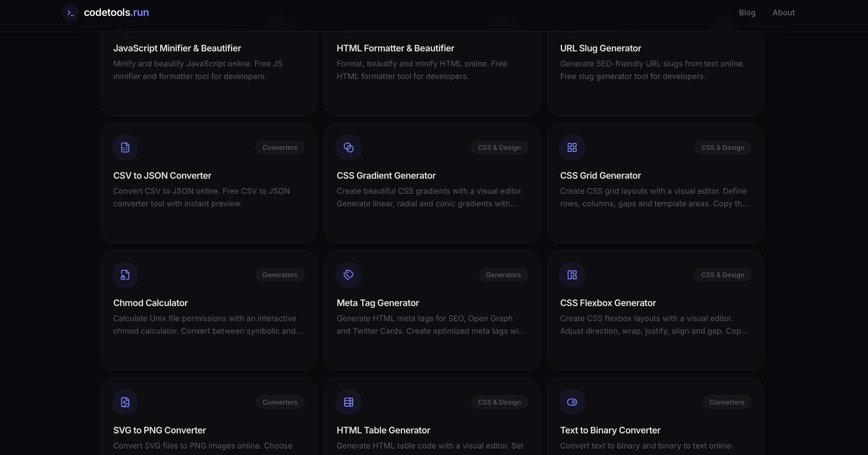868x455 pixels.
Task: Click the Chmod Calculator file-lock icon
Action: tap(125, 275)
